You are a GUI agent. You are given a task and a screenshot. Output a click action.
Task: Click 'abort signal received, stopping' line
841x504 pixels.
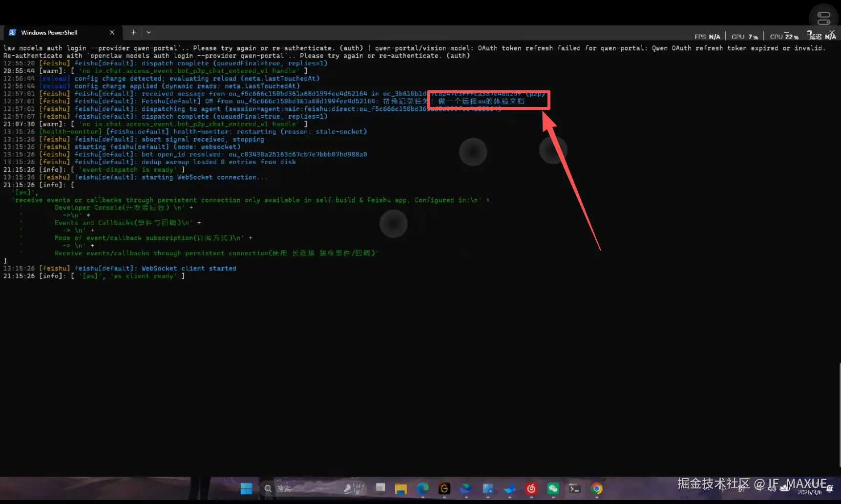(x=133, y=140)
